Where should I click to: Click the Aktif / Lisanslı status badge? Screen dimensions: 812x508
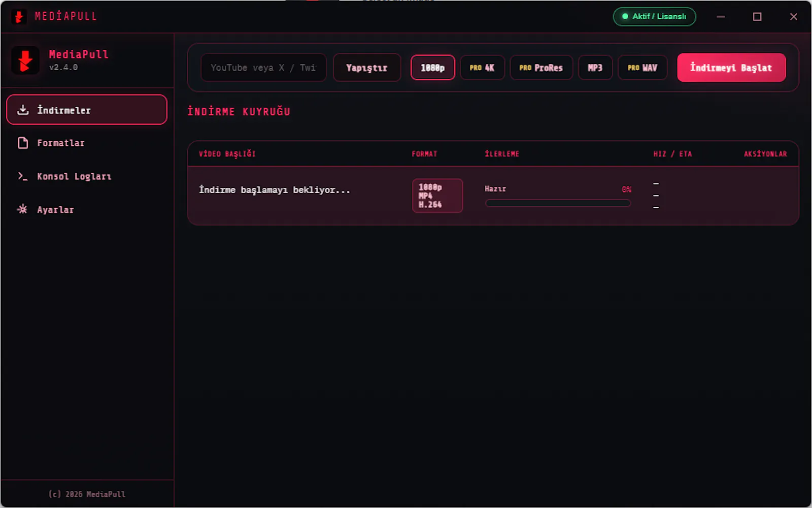pyautogui.click(x=654, y=17)
